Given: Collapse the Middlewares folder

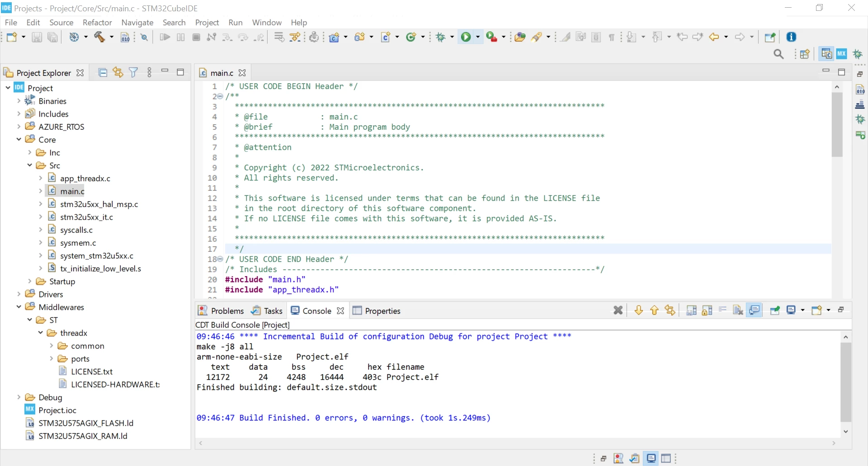Looking at the screenshot, I should pos(19,307).
